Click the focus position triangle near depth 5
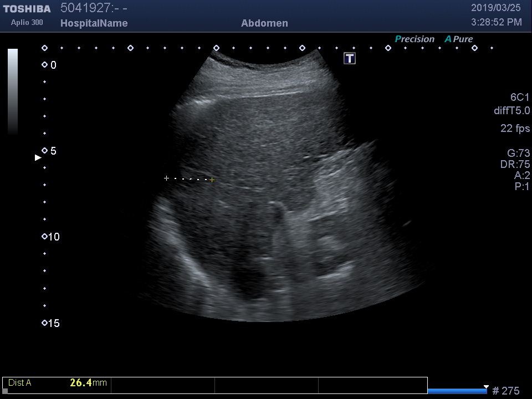The image size is (532, 399). [38, 158]
